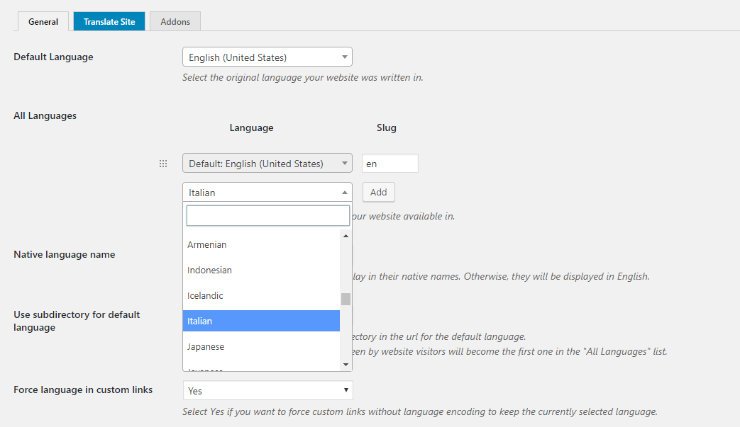
Task: Collapse the open Italian language combo box
Action: pyautogui.click(x=267, y=192)
